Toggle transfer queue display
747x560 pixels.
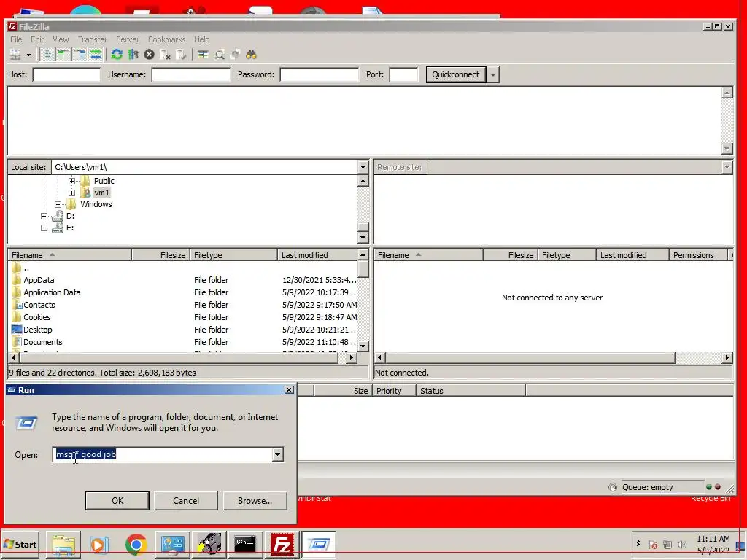click(96, 55)
